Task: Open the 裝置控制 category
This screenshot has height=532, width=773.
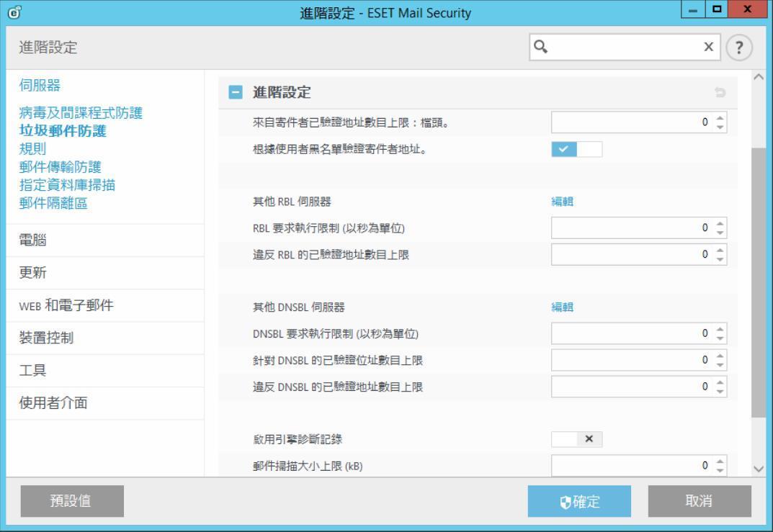Action: [105, 338]
